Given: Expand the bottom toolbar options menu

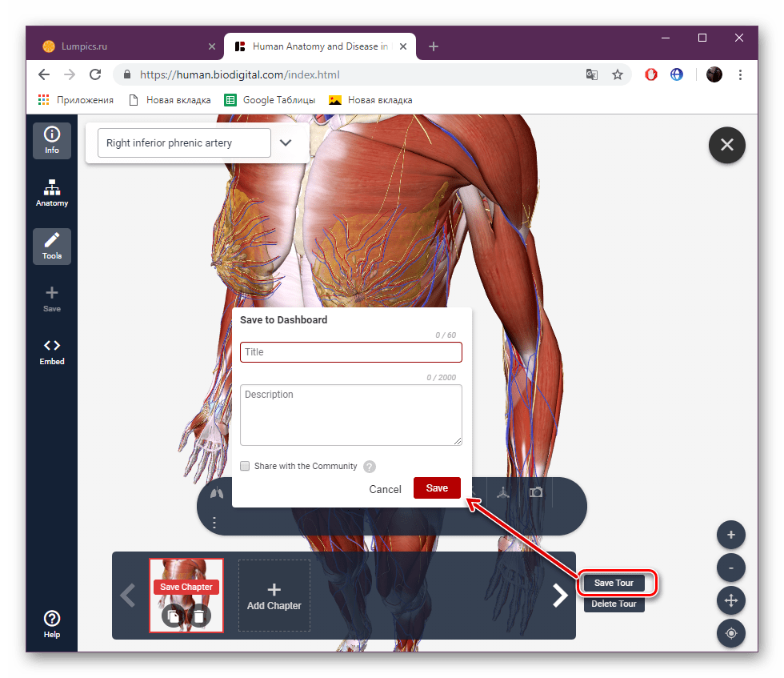Looking at the screenshot, I should tap(214, 522).
